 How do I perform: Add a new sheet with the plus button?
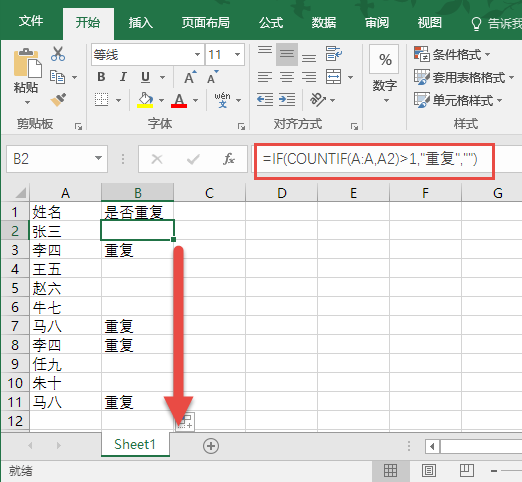point(211,446)
